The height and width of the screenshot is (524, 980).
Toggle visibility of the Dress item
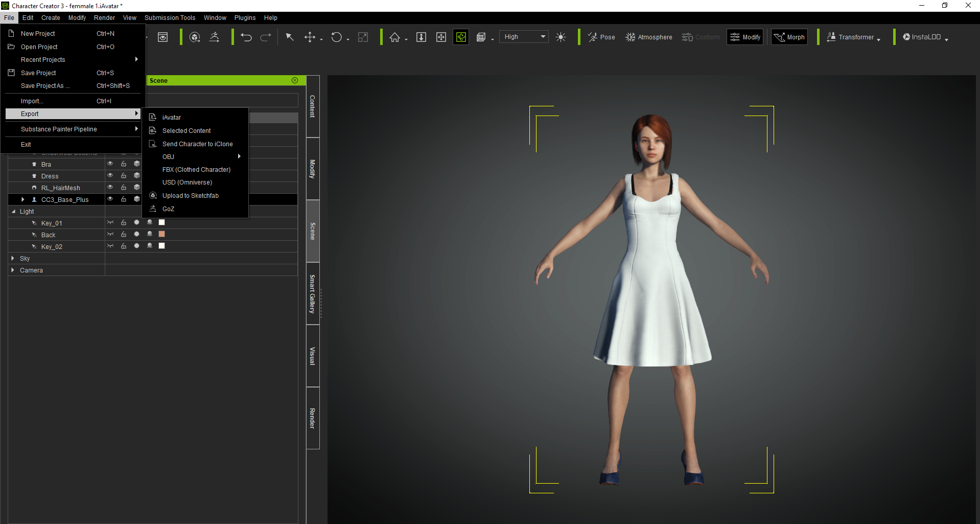tap(110, 175)
